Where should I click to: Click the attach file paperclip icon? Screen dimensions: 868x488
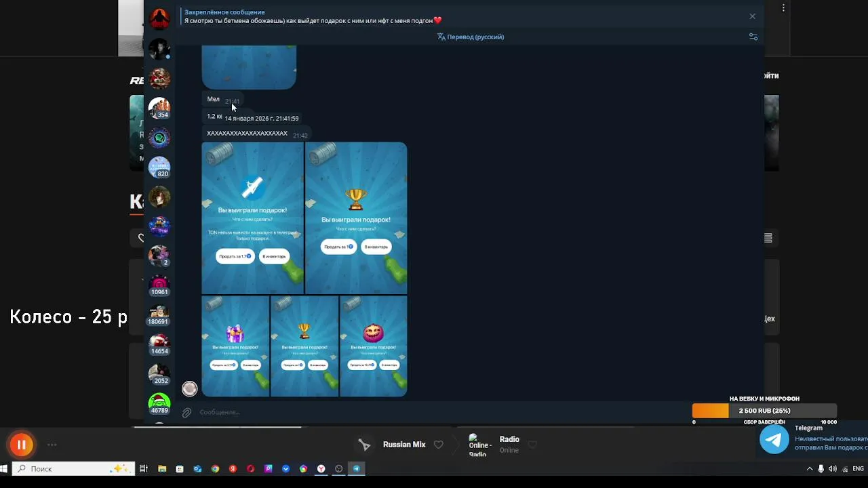tap(186, 412)
